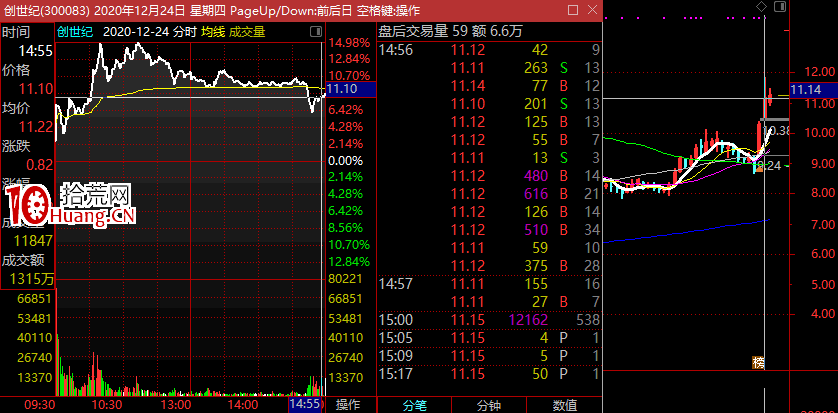Click the 盘后交易量 59 额 6.6万 header
This screenshot has width=838, height=413.
point(451,32)
